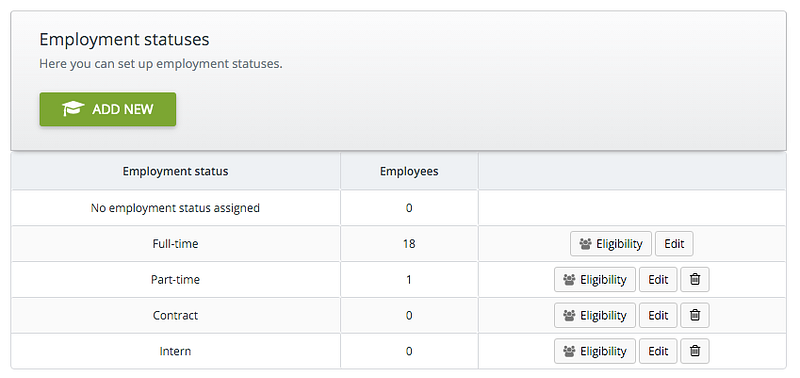Select the employee count 1 for Part-time
Image resolution: width=800 pixels, height=378 pixels.
(x=409, y=280)
